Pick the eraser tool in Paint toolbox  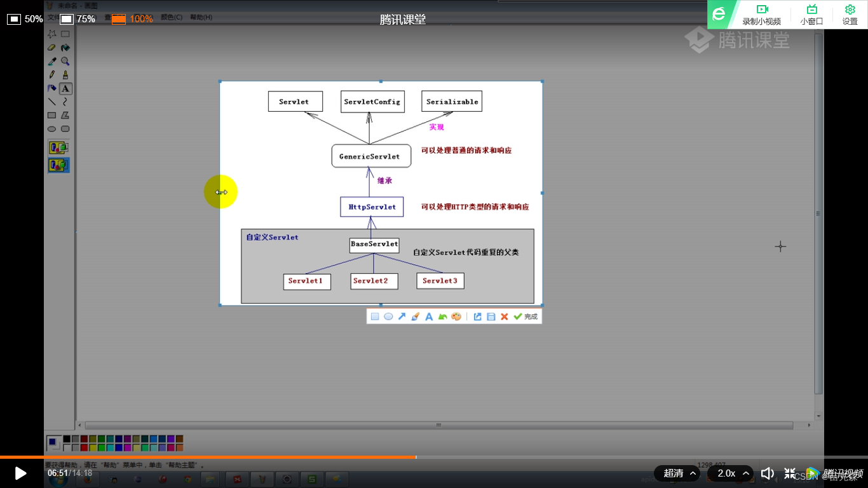[52, 48]
